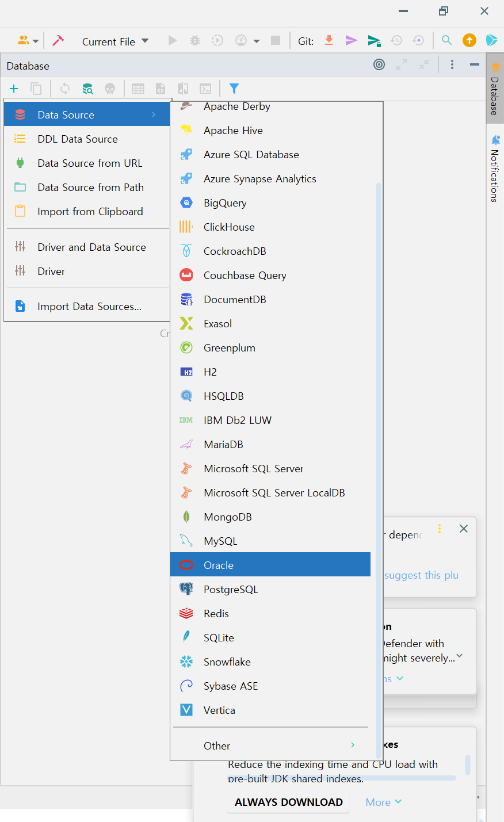Select Import from Clipboard
The height and width of the screenshot is (822, 504).
[x=87, y=211]
